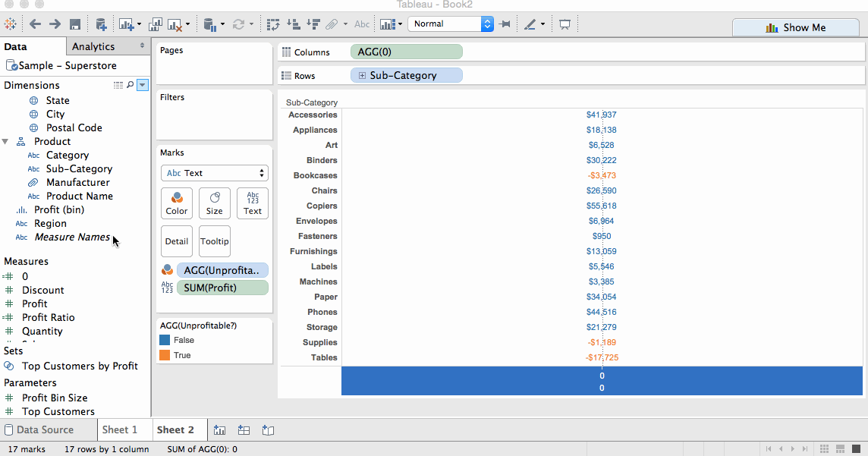Screen dimensions: 868x456
Task: Click the Save workbook icon
Action: tap(75, 24)
